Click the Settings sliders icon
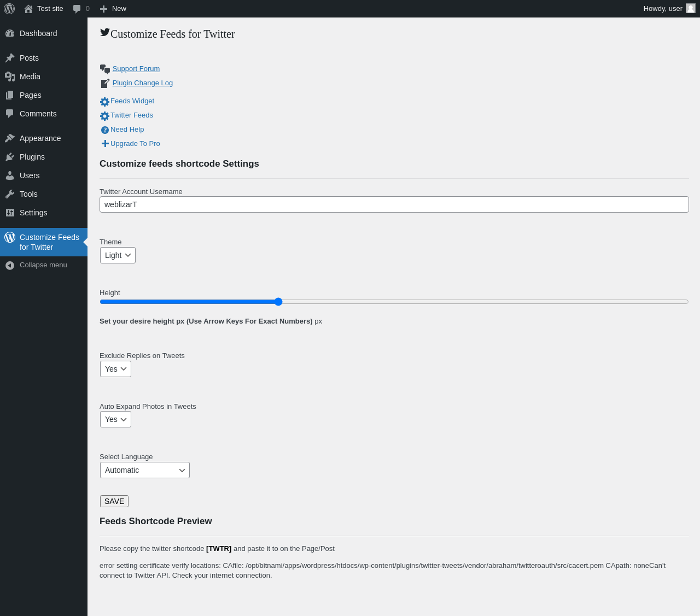The width and height of the screenshot is (700, 616). [x=10, y=213]
